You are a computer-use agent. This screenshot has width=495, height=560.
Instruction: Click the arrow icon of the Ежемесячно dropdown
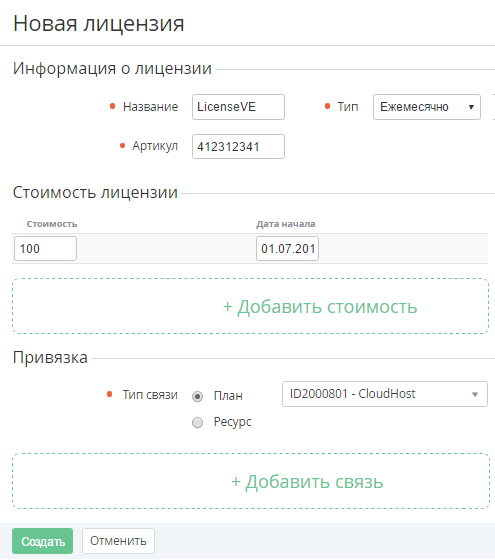point(471,107)
